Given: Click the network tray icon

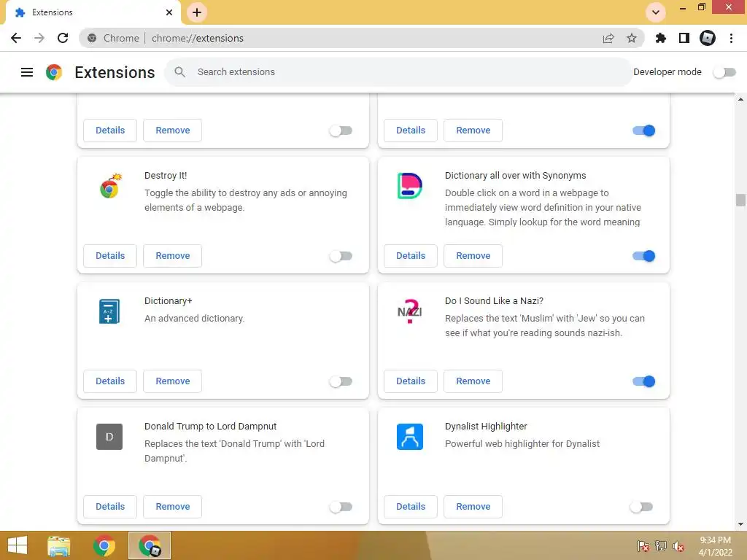Looking at the screenshot, I should point(661,546).
